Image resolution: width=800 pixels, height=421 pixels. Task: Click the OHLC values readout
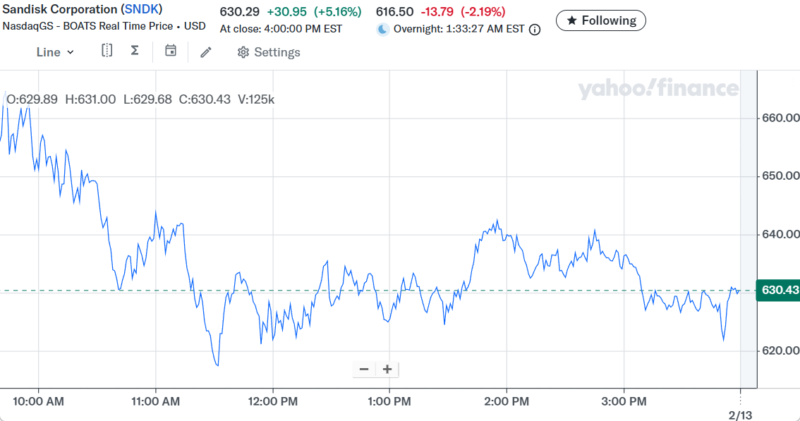140,99
